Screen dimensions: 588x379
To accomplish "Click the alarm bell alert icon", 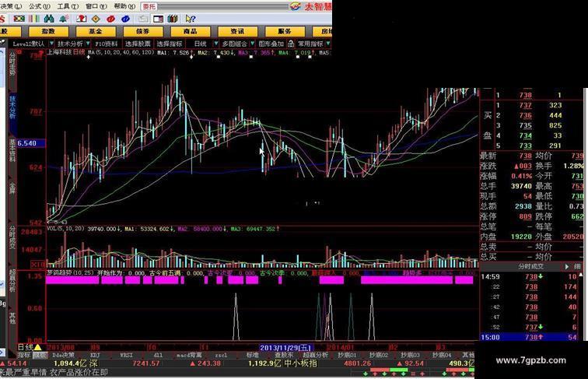I will pyautogui.click(x=63, y=19).
